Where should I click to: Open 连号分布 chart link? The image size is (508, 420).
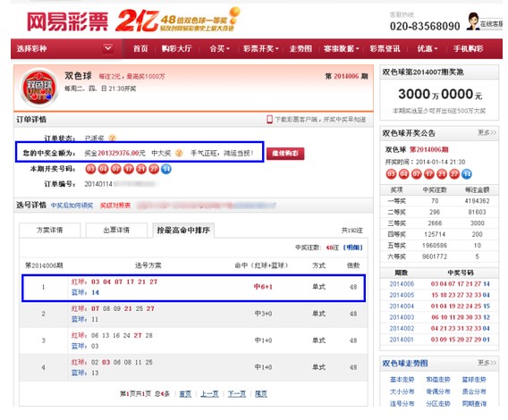tap(402, 404)
